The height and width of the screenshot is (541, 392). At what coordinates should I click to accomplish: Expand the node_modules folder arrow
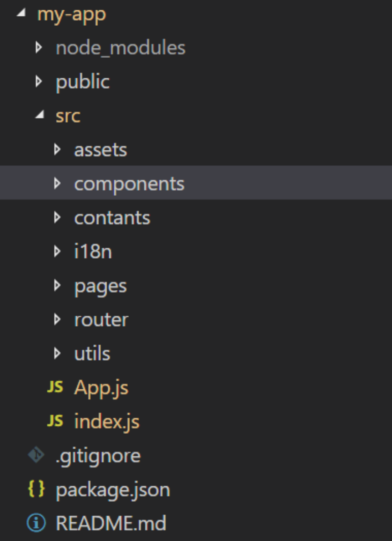click(39, 48)
